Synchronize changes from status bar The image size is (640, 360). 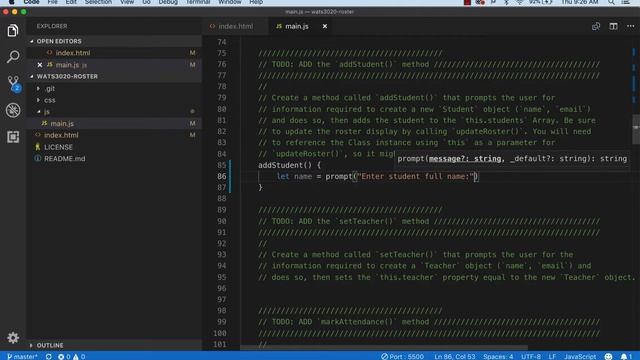49,356
